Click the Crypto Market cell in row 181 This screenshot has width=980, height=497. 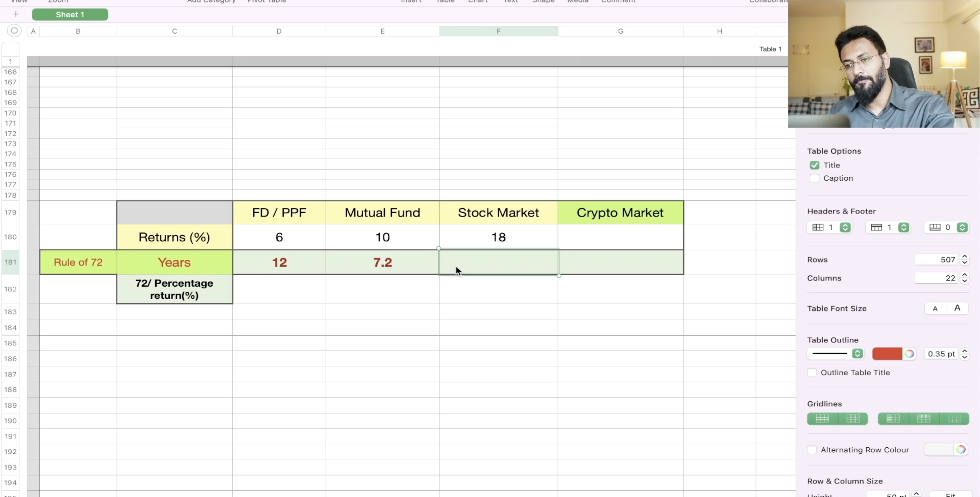pyautogui.click(x=620, y=262)
